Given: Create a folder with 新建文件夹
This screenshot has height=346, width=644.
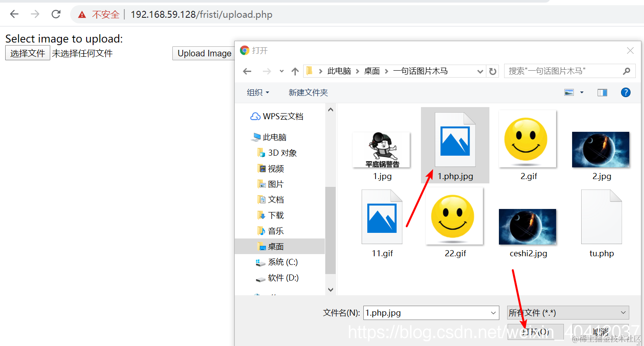Looking at the screenshot, I should pos(308,92).
